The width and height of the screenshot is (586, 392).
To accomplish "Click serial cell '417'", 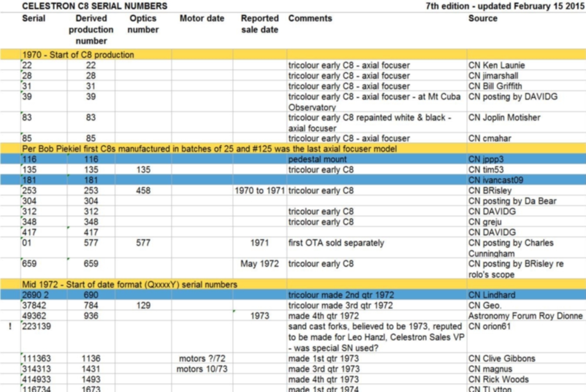I will (30, 232).
